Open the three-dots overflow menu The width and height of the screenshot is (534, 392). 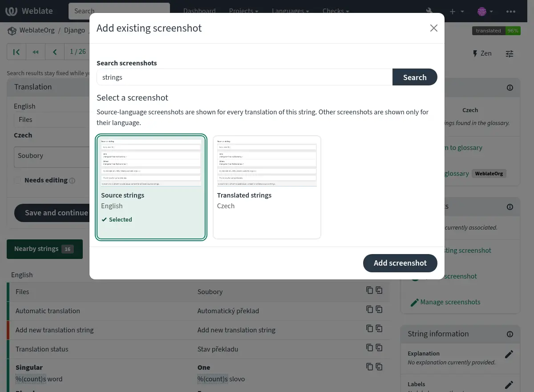pos(510,11)
